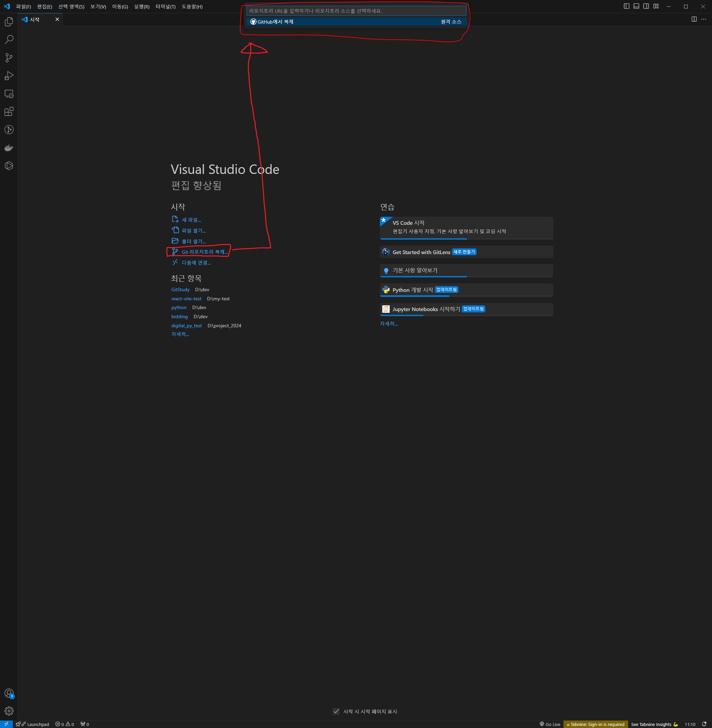Click the VS Code logo in title bar
The width and height of the screenshot is (712, 728).
tap(7, 6)
